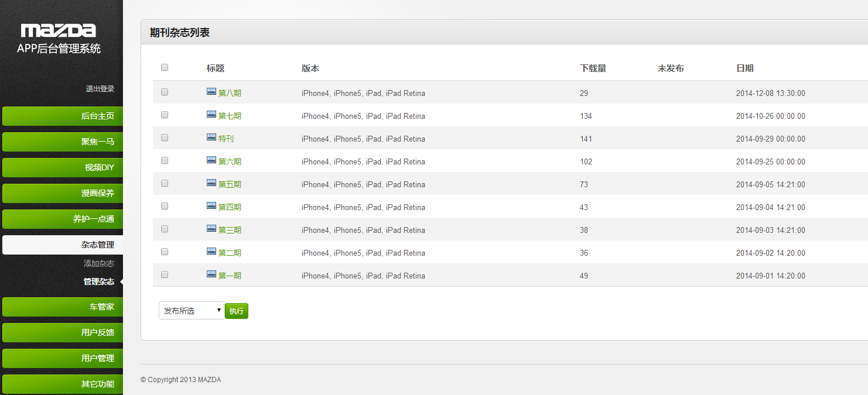Open the 添加杂志 submenu link
Image resolution: width=868 pixels, height=395 pixels.
pyautogui.click(x=99, y=264)
